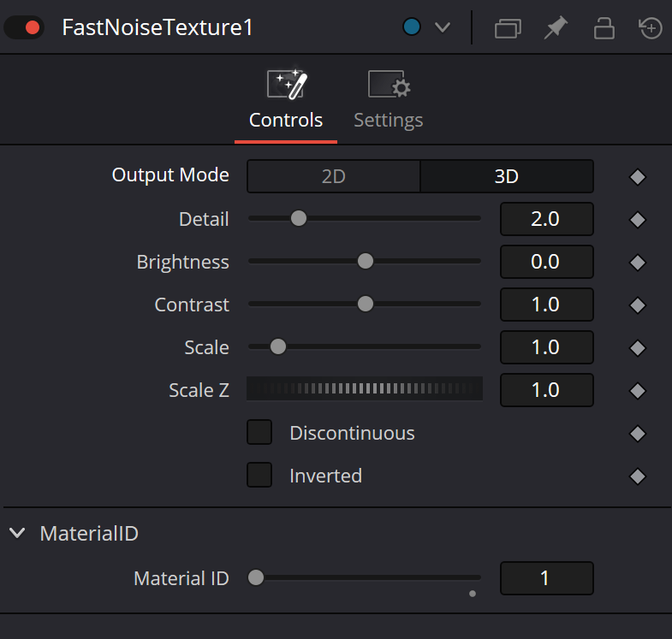This screenshot has height=639, width=672.
Task: Click the Controls tab wand icon
Action: pos(287,84)
